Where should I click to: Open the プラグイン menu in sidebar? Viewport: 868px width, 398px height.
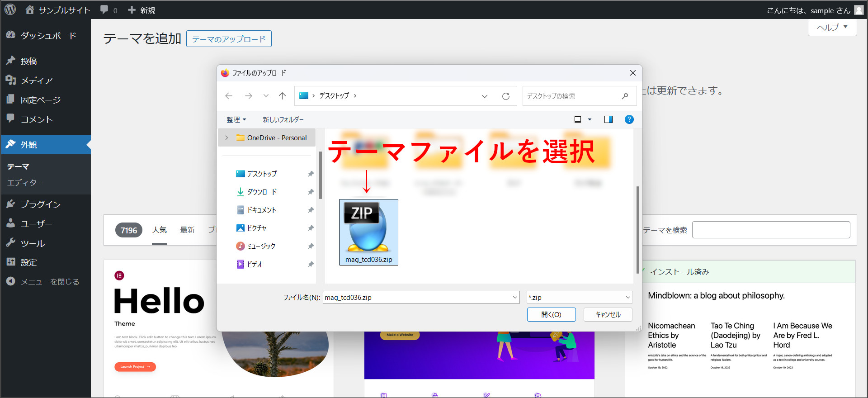pyautogui.click(x=40, y=204)
